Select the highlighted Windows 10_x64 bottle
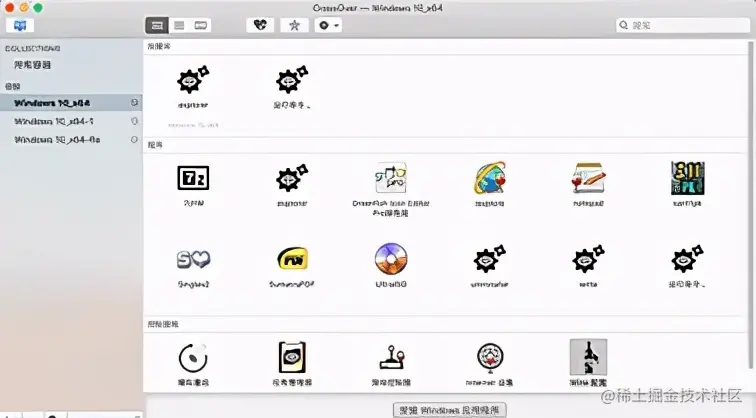The image size is (756, 418). 71,103
